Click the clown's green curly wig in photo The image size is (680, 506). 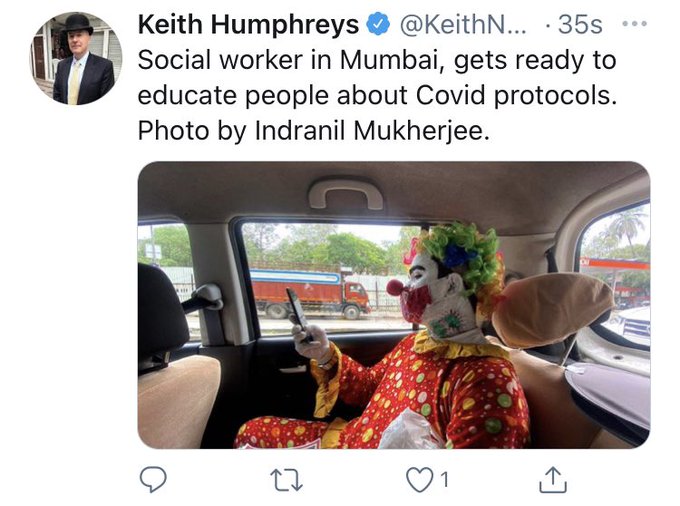(x=461, y=255)
